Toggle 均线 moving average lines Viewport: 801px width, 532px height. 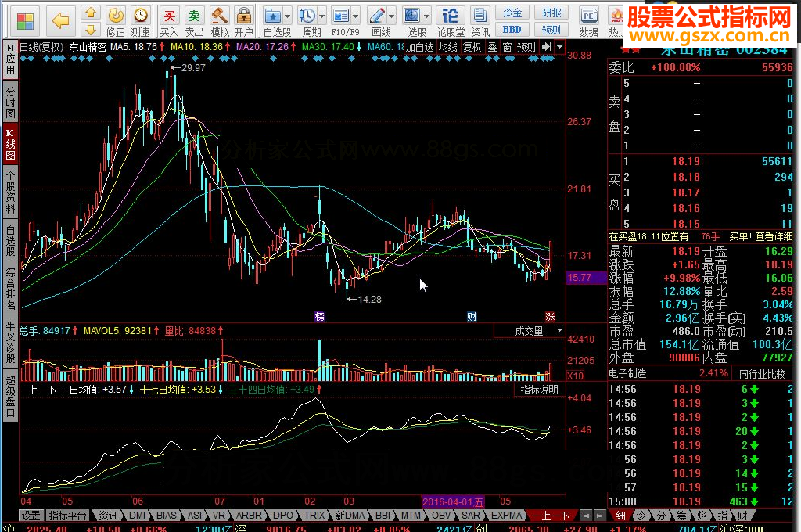448,47
